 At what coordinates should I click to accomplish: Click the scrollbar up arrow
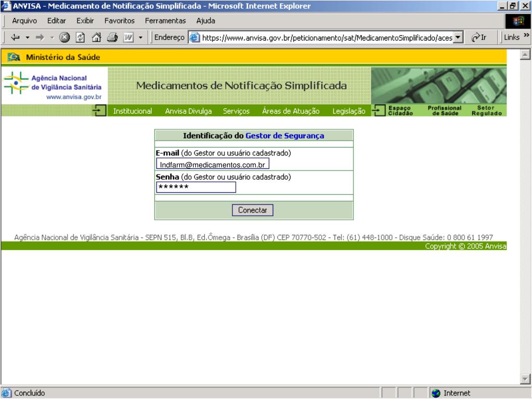[525, 54]
